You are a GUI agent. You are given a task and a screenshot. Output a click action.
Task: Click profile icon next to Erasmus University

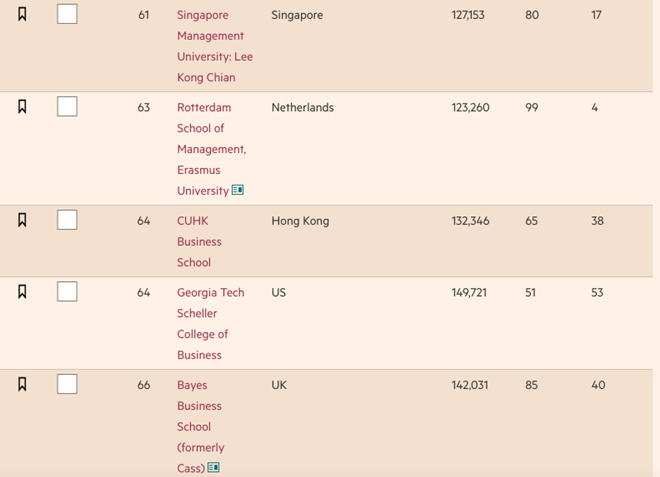(x=238, y=190)
